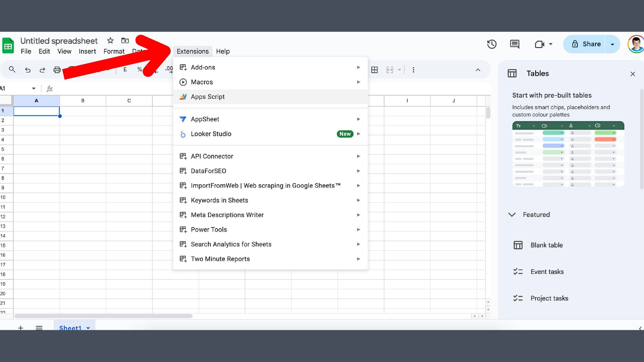
Task: Choose Blank table in Tables panel
Action: [547, 245]
